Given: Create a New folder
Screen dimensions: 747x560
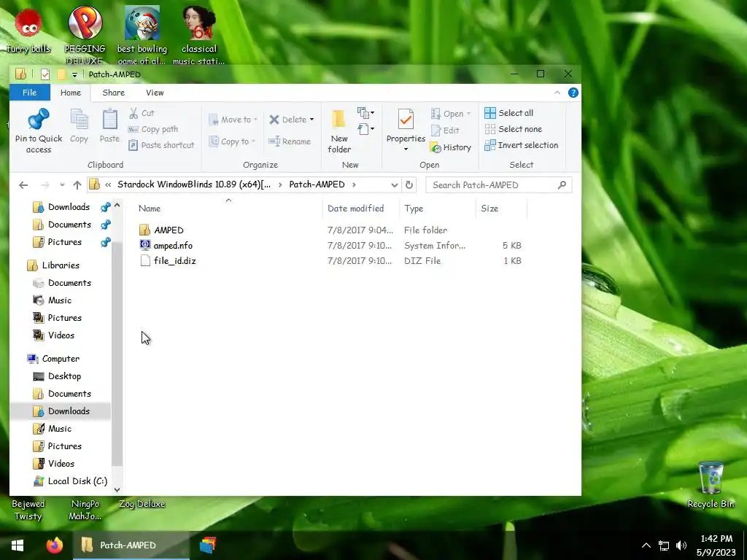Looking at the screenshot, I should [339, 131].
